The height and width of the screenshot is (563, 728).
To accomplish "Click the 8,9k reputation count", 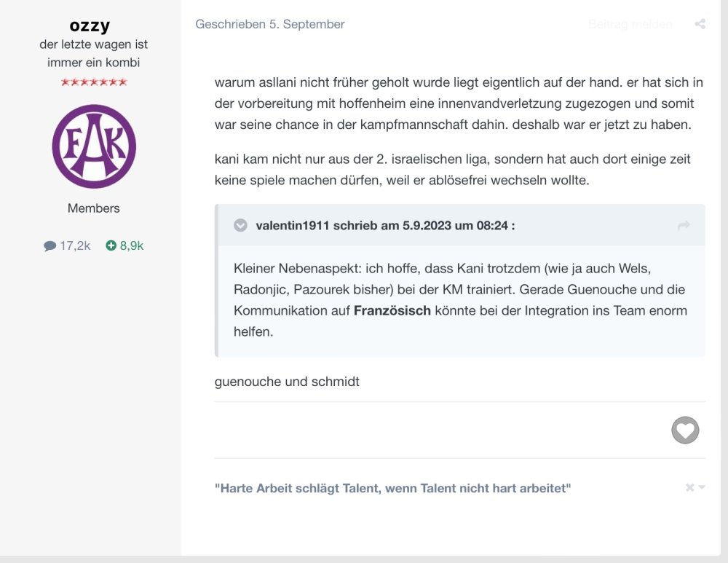I will coord(132,246).
